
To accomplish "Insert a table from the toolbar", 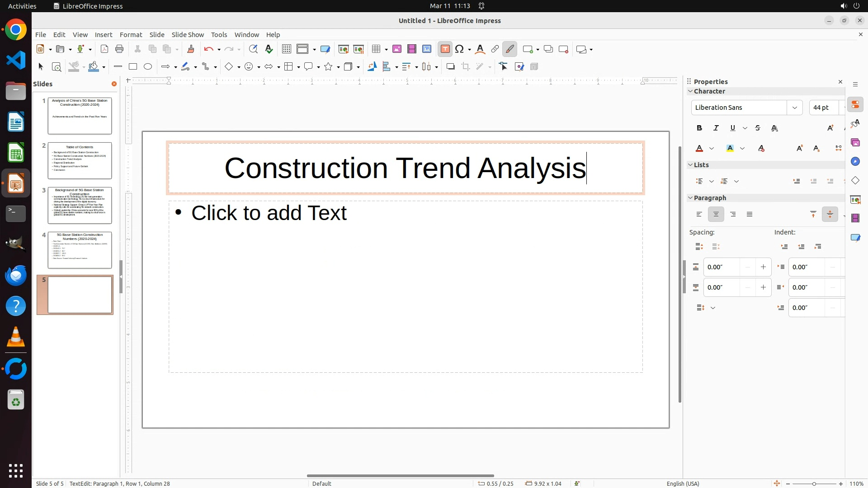I will pyautogui.click(x=376, y=49).
